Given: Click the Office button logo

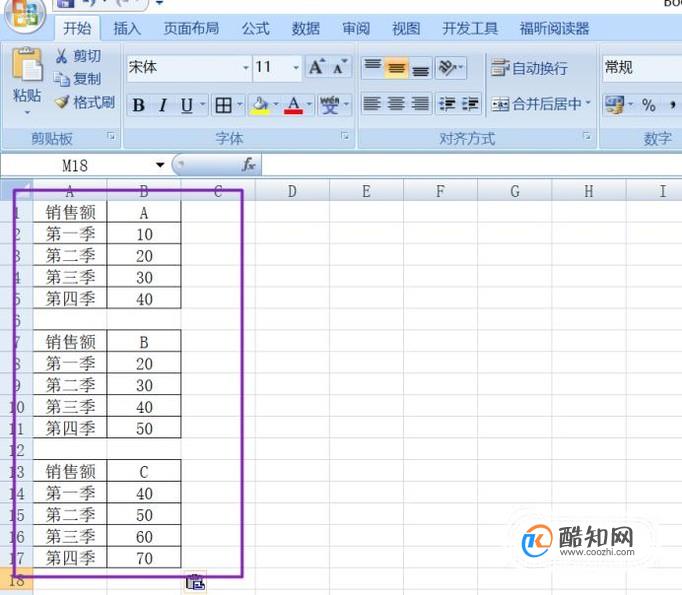Looking at the screenshot, I should (25, 13).
